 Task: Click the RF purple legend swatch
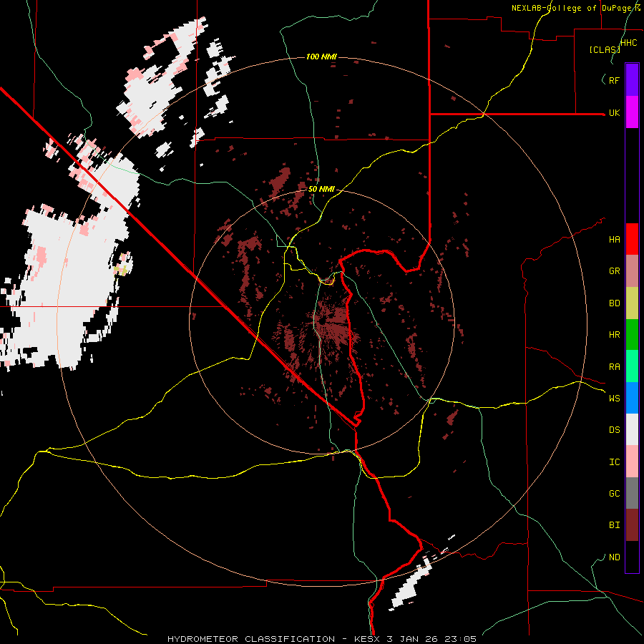tap(632, 80)
